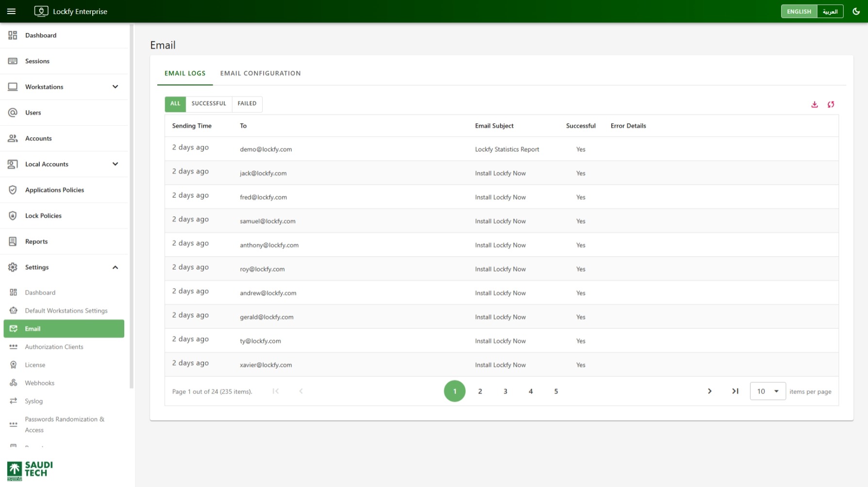Viewport: 868px width, 487px height.
Task: Select the Email Logs tab
Action: coord(185,73)
